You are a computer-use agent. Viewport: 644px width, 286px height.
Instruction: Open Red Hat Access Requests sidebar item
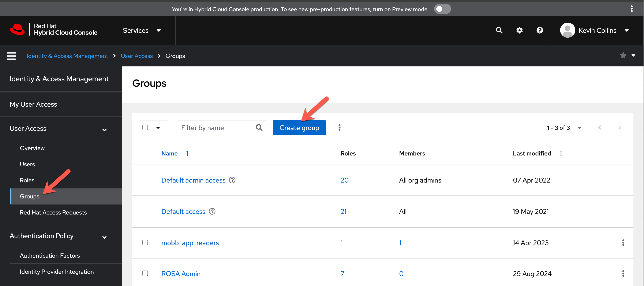tap(53, 212)
